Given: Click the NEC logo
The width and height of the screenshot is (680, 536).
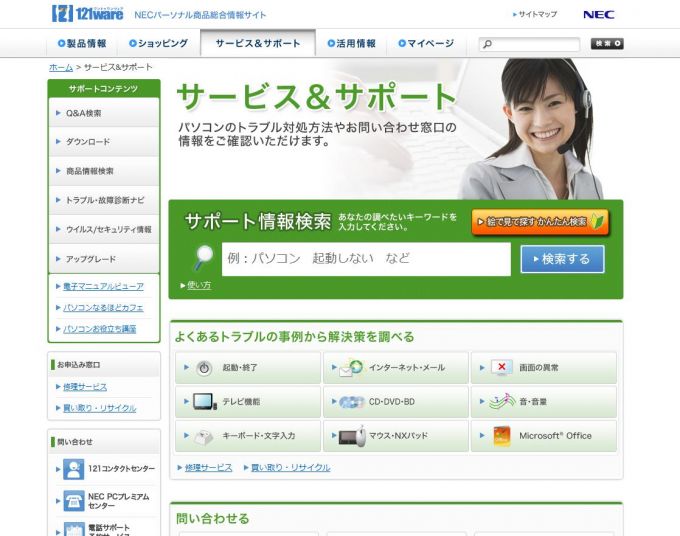Looking at the screenshot, I should (598, 15).
